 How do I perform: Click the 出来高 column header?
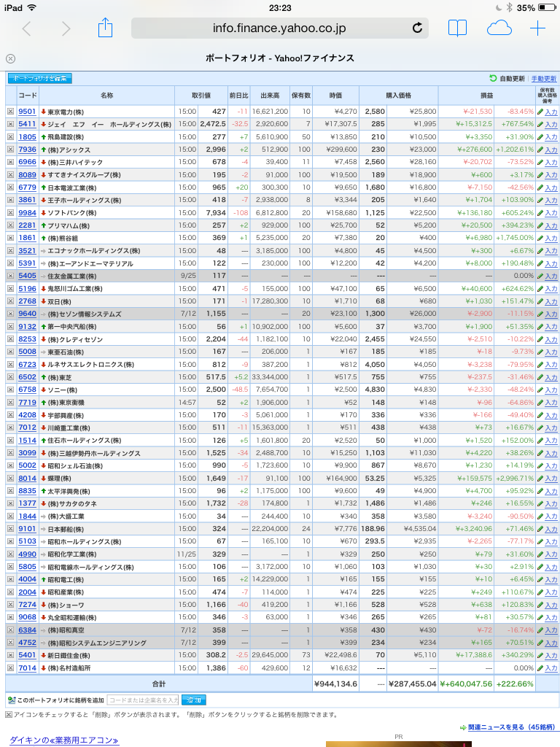(270, 96)
